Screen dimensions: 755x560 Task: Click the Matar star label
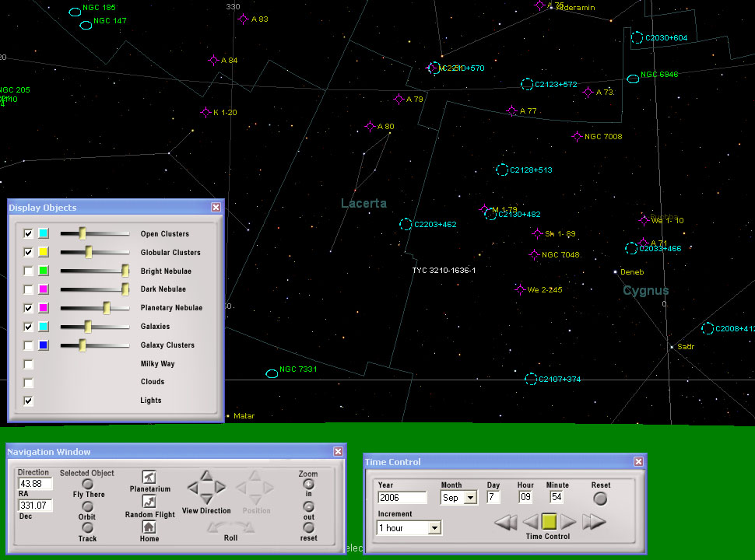pyautogui.click(x=244, y=416)
